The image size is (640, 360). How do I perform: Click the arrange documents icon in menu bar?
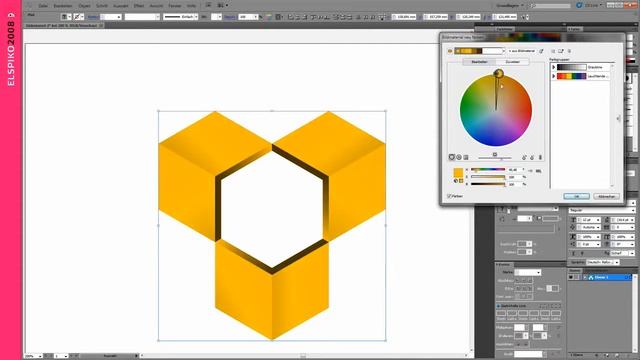pyautogui.click(x=222, y=5)
